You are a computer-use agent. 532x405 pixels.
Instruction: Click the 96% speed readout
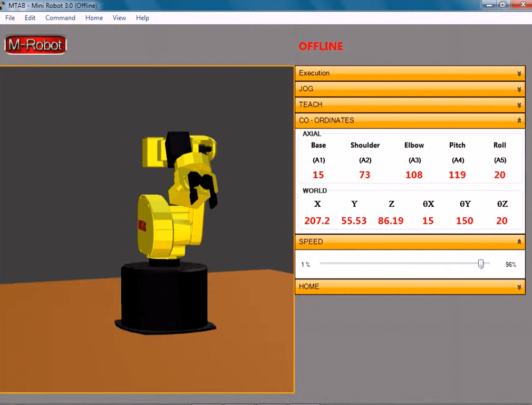point(510,264)
